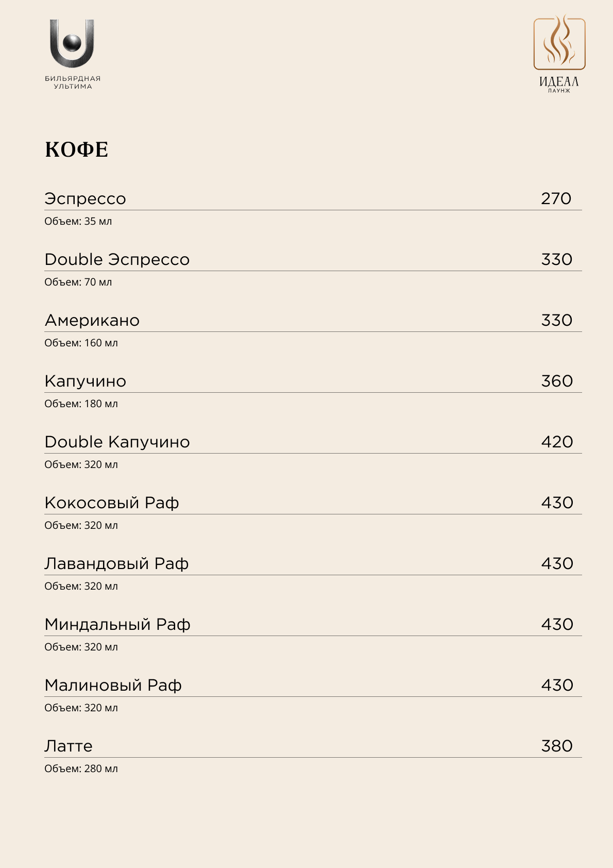Click the Бильярдная Ультима logo
The width and height of the screenshot is (613, 868).
73,55
